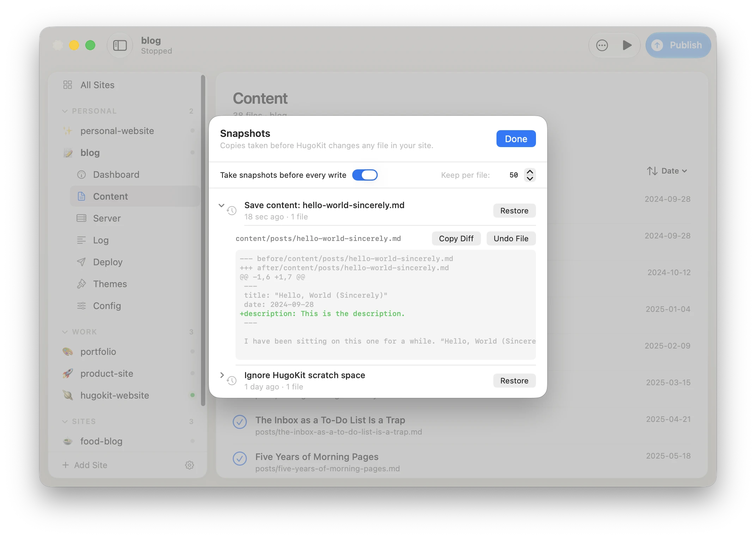Expand the Ignore HugoKit scratch space snapshot

[x=221, y=375]
